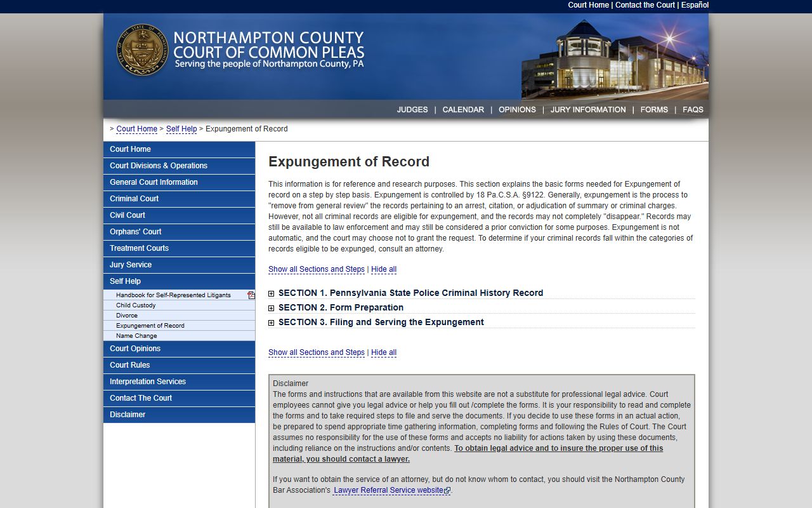812x508 pixels.
Task: Select Interpretation Services in sidebar
Action: [x=179, y=382]
